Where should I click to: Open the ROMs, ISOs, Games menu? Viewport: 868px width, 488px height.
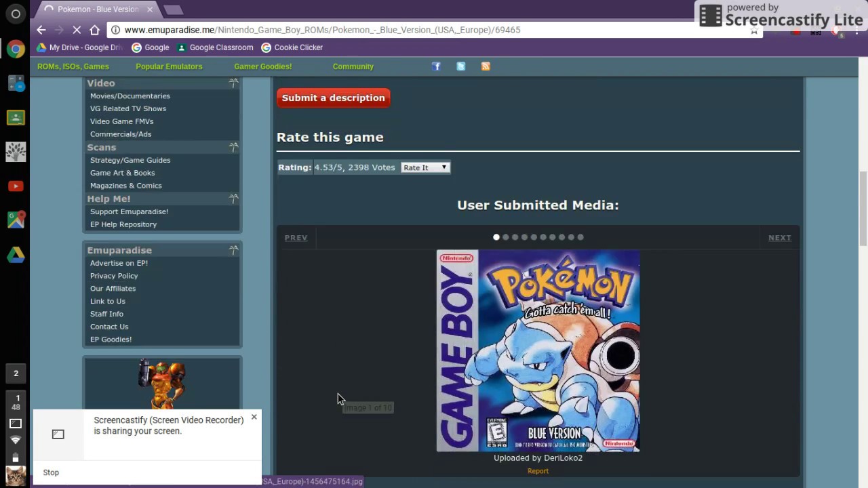(x=73, y=66)
